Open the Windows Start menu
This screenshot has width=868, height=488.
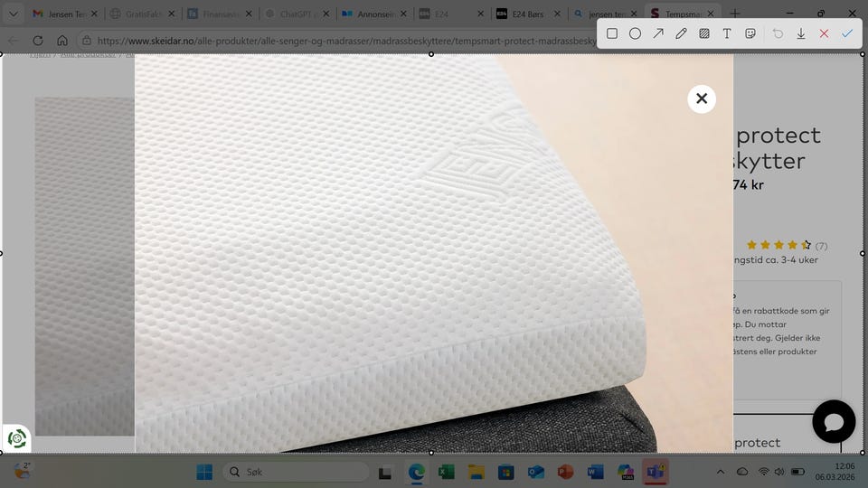pos(204,472)
